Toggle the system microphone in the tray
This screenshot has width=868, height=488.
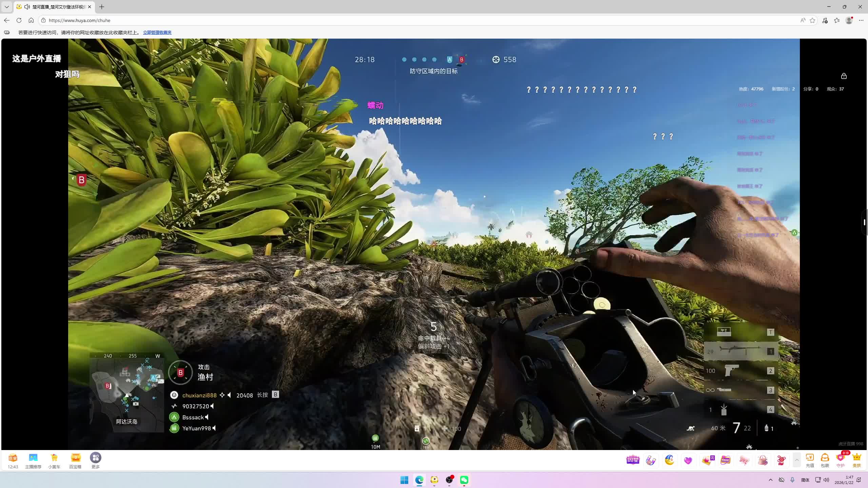(x=792, y=480)
